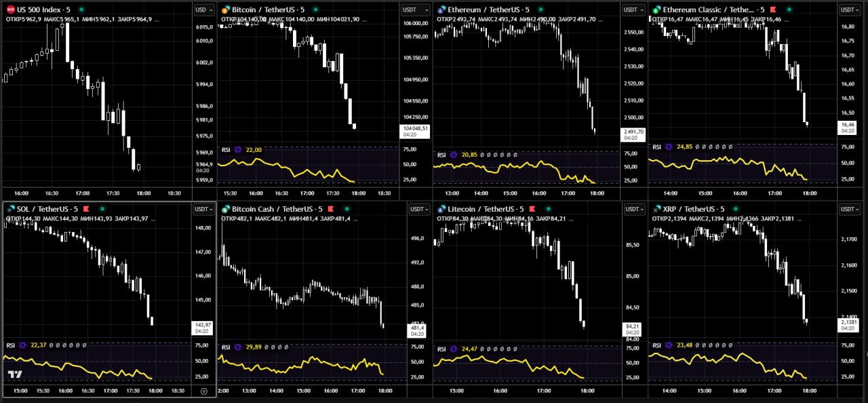
Task: Click the Ethereum Classic coin logo
Action: coord(656,9)
